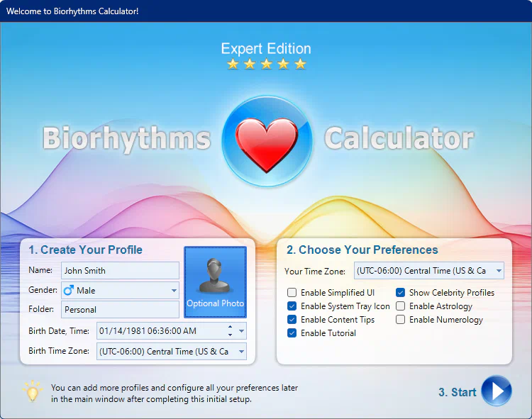Turn on the Enable Astrology checkbox
The width and height of the screenshot is (532, 419).
[x=401, y=306]
